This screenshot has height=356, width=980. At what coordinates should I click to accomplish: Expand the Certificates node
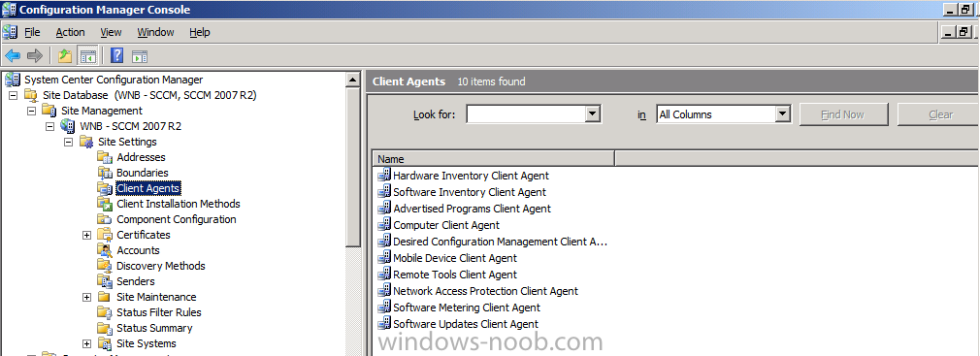[87, 235]
